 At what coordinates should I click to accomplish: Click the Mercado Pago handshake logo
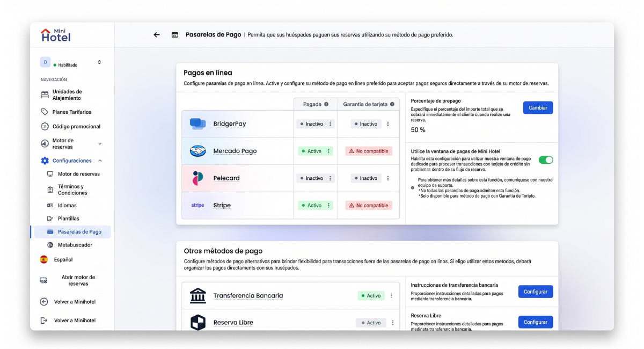pos(198,151)
